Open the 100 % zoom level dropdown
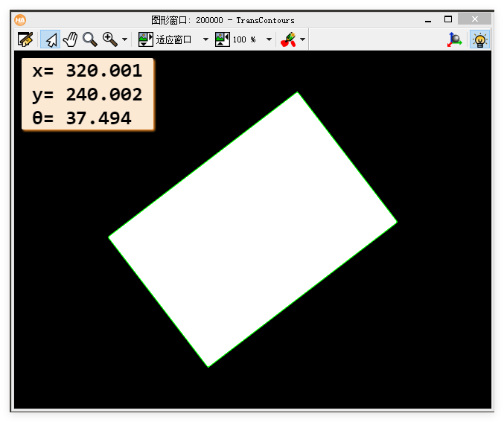The height and width of the screenshot is (422, 504). point(269,39)
